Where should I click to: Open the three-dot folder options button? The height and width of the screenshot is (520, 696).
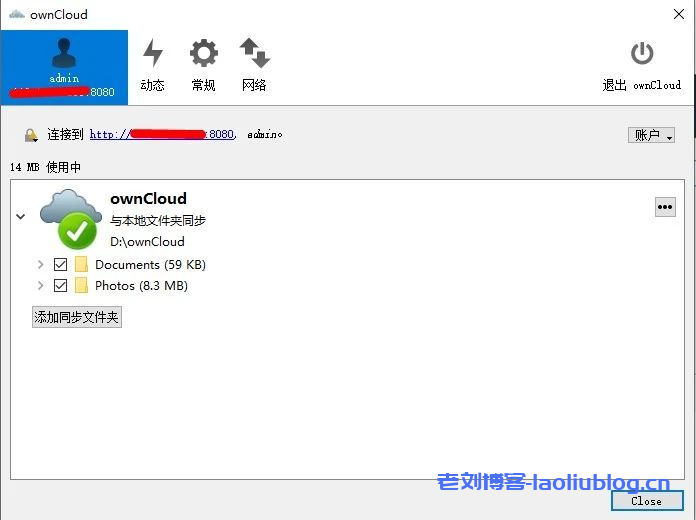click(x=665, y=207)
